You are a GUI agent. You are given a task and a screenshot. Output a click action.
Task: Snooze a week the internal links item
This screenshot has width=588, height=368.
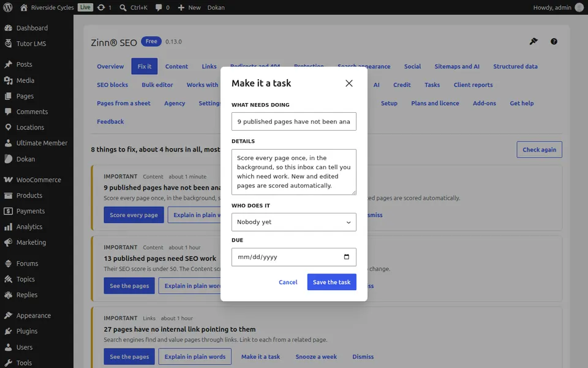[x=316, y=357]
